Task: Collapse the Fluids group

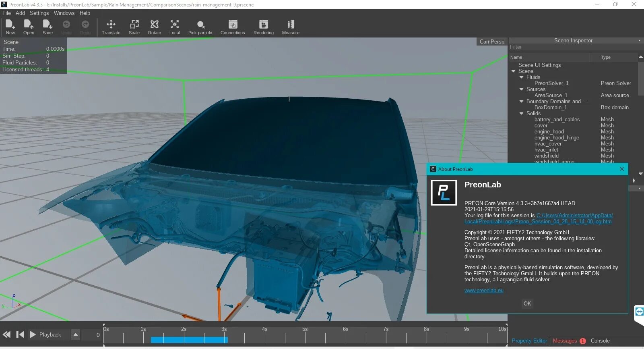Action: tap(522, 77)
